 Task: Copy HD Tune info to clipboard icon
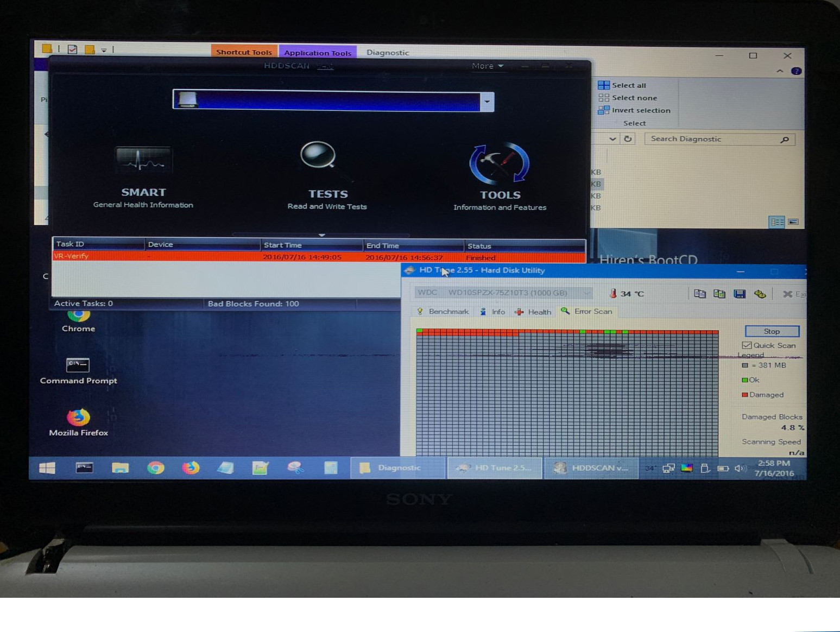click(699, 294)
